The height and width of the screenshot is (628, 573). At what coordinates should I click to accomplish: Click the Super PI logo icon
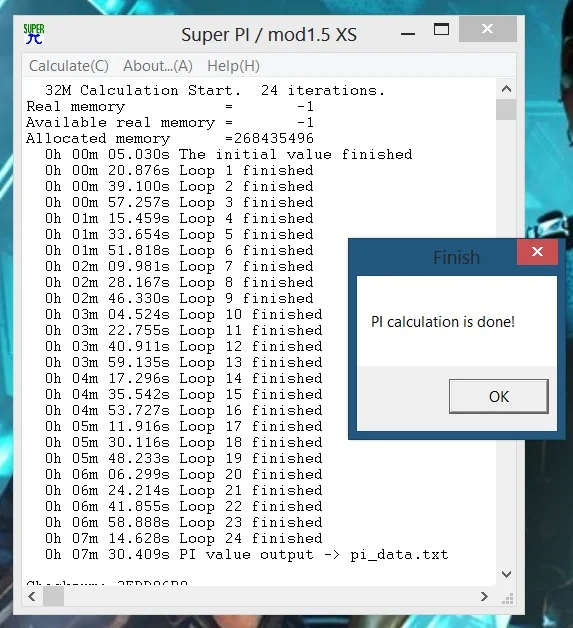pos(34,34)
